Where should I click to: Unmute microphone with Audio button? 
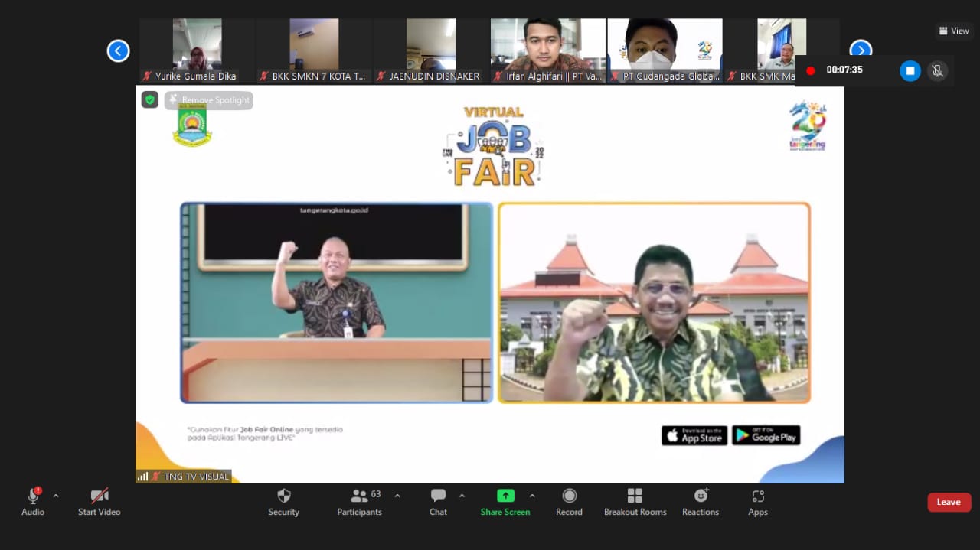(x=33, y=502)
